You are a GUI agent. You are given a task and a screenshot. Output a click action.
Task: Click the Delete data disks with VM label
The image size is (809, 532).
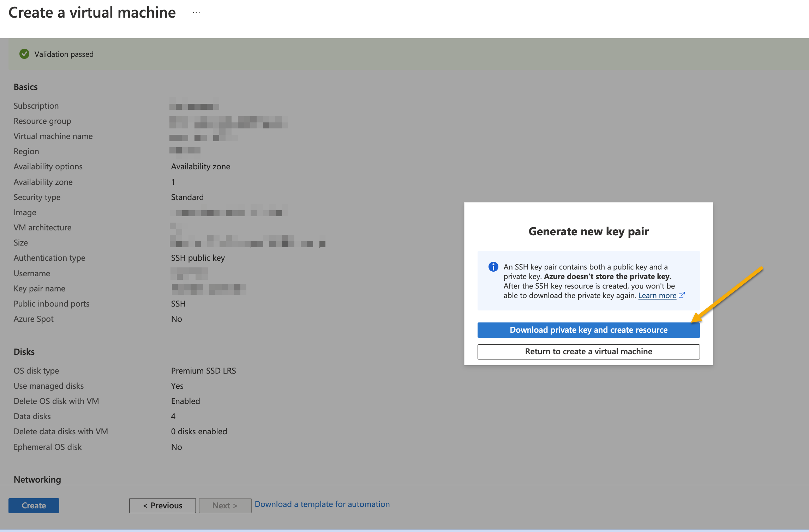pos(61,431)
